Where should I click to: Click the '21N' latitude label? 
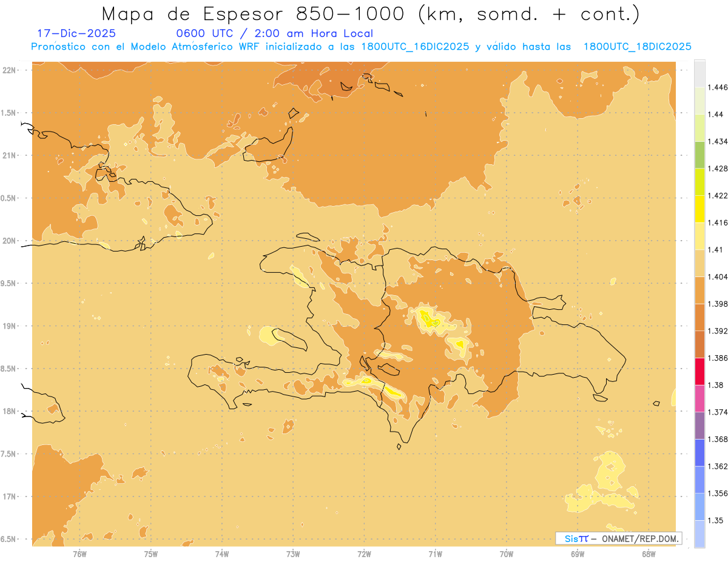(x=10, y=155)
